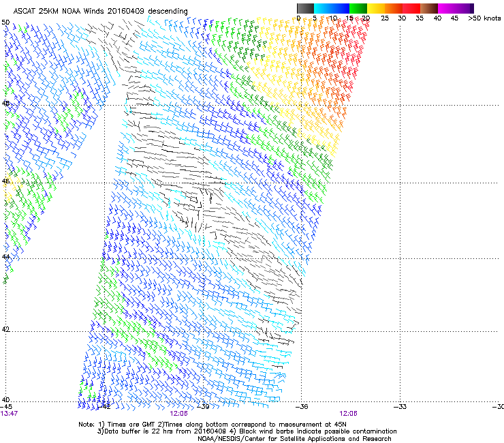Click the yellow 20-25 knots legend swatch
The width and height of the screenshot is (504, 443).
[x=376, y=8]
